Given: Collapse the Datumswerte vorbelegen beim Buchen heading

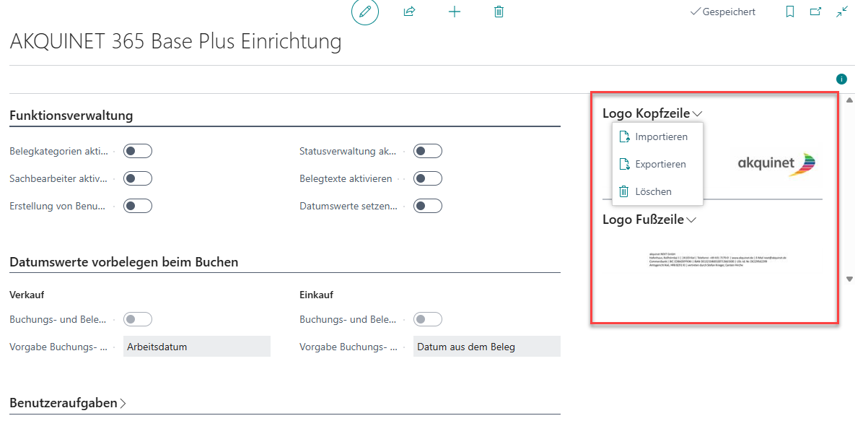Looking at the screenshot, I should coord(124,261).
